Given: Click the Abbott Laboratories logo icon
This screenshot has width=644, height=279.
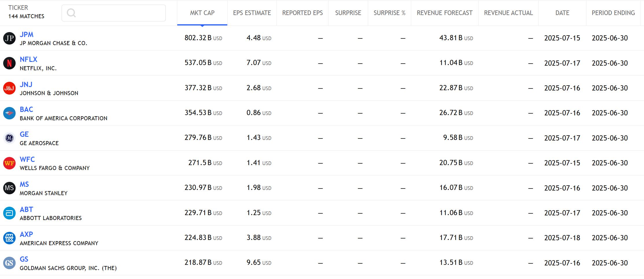Looking at the screenshot, I should (x=9, y=213).
